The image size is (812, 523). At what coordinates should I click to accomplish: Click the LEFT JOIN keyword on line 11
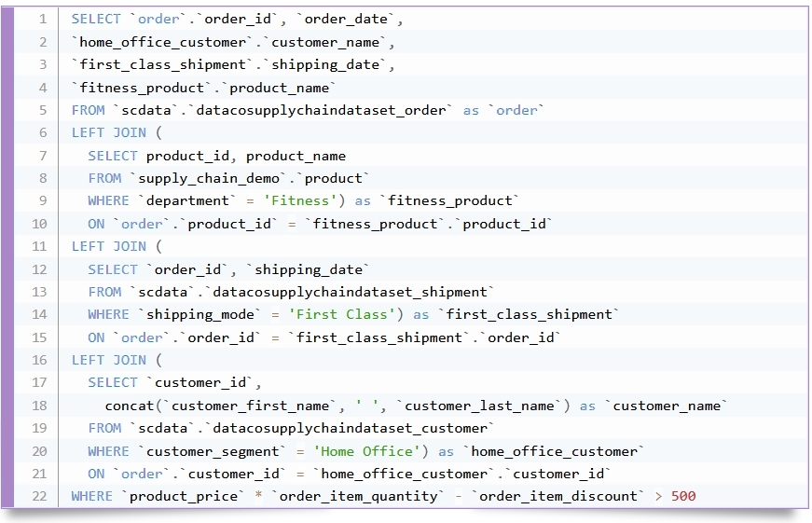109,246
